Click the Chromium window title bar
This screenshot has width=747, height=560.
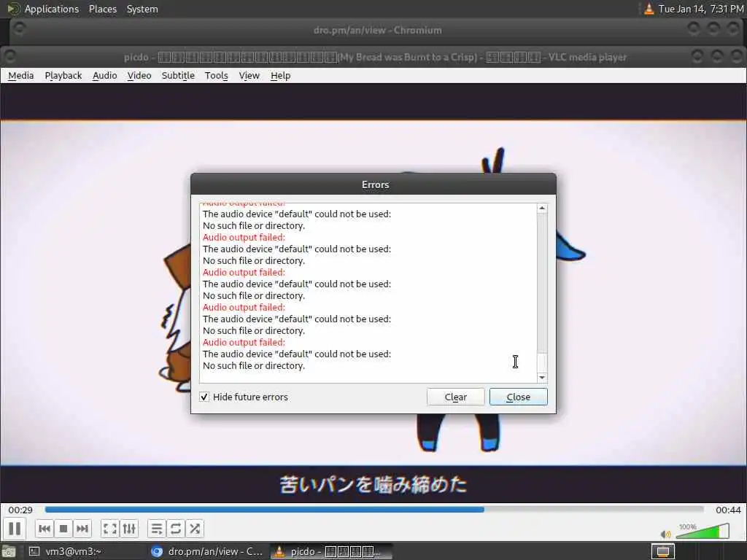377,30
